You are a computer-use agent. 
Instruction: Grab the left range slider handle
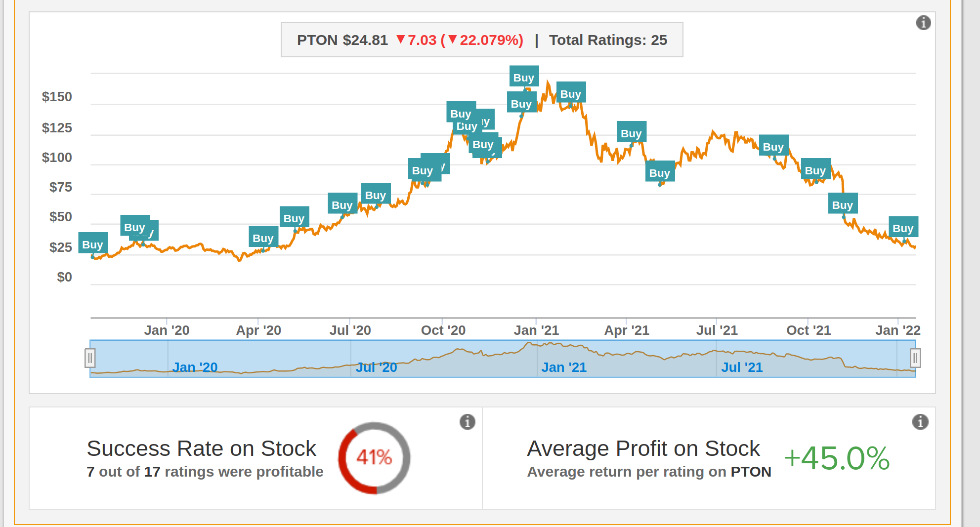tap(90, 358)
